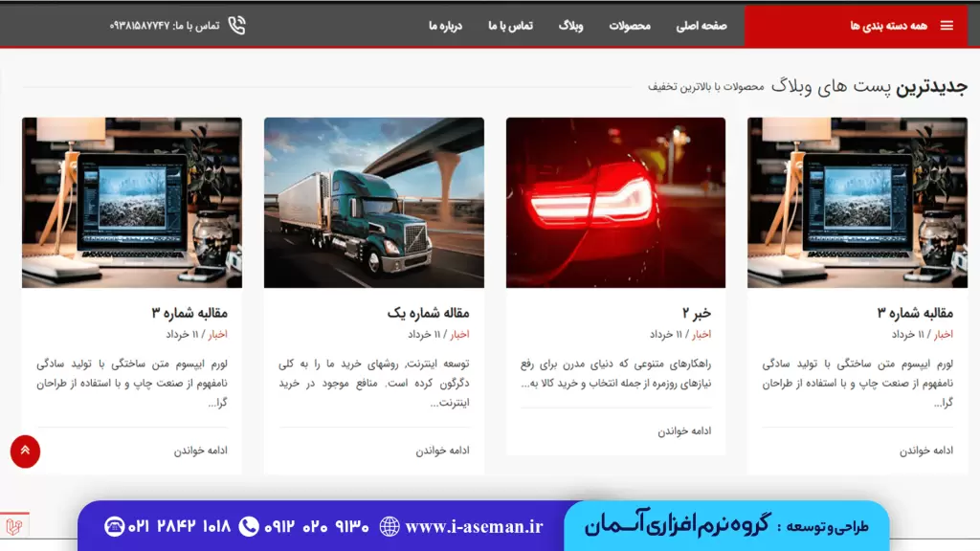This screenshot has width=980, height=551.
Task: Click the www.i-aseman.ir website address
Action: pos(475,527)
